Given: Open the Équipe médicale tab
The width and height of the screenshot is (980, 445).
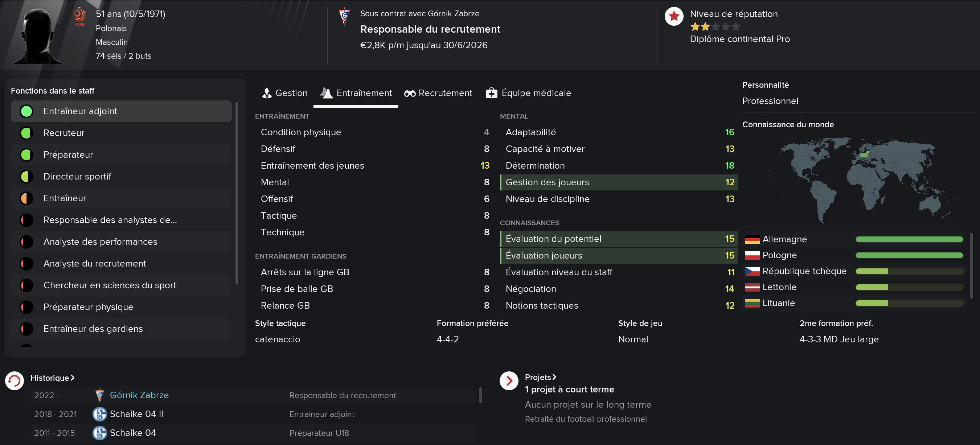Looking at the screenshot, I should [528, 93].
